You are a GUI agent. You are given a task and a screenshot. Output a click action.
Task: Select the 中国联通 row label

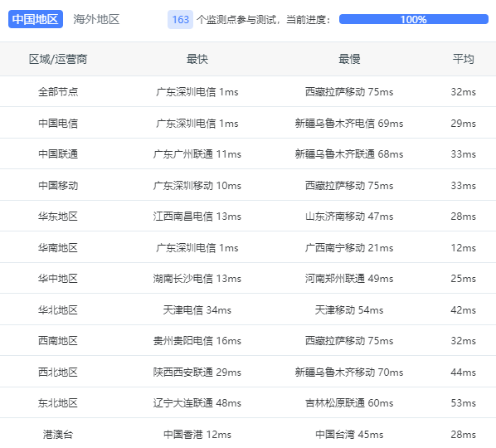point(58,154)
